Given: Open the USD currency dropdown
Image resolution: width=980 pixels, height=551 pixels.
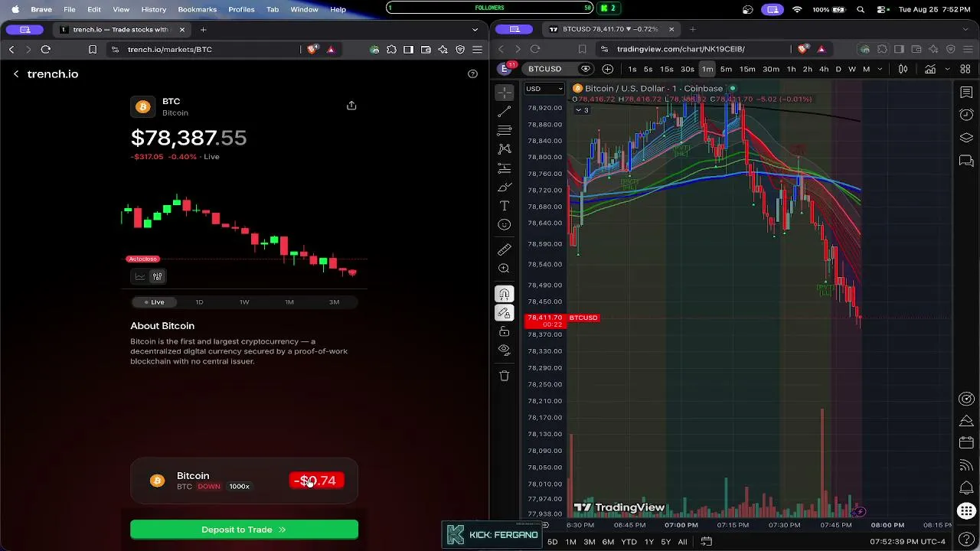Looking at the screenshot, I should (544, 89).
